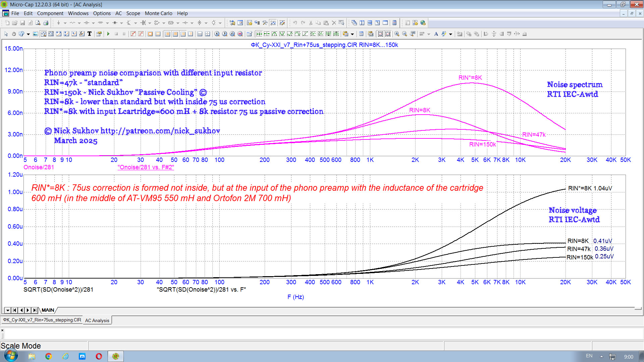Open the Monte Carlo menu
644x362 pixels.
pyautogui.click(x=158, y=13)
